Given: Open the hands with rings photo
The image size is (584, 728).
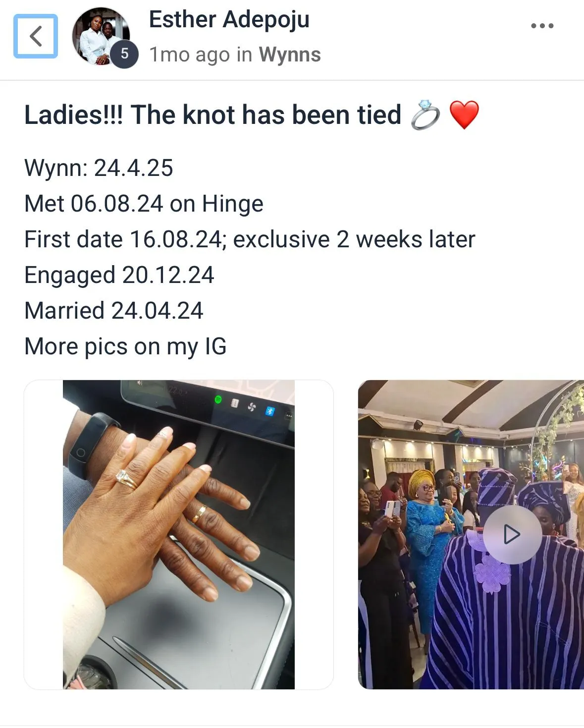Looking at the screenshot, I should (x=179, y=534).
